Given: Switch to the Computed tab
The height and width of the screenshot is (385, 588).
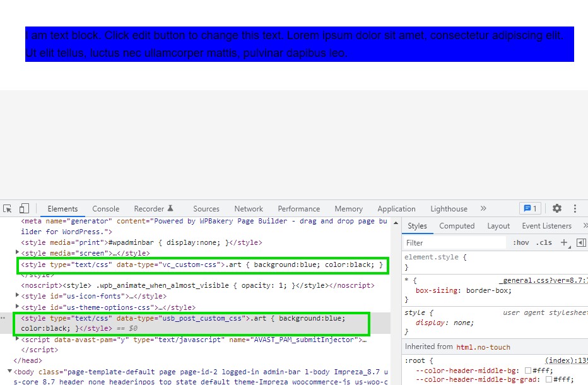Looking at the screenshot, I should pyautogui.click(x=457, y=225).
